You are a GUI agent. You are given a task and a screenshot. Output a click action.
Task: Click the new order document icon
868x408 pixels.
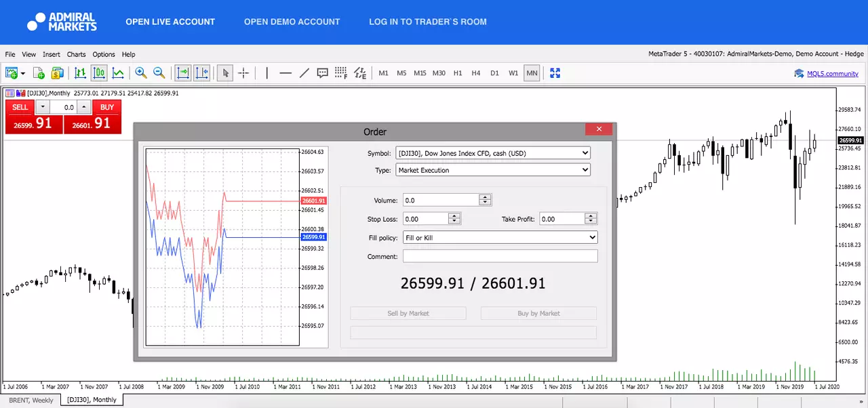(x=39, y=73)
